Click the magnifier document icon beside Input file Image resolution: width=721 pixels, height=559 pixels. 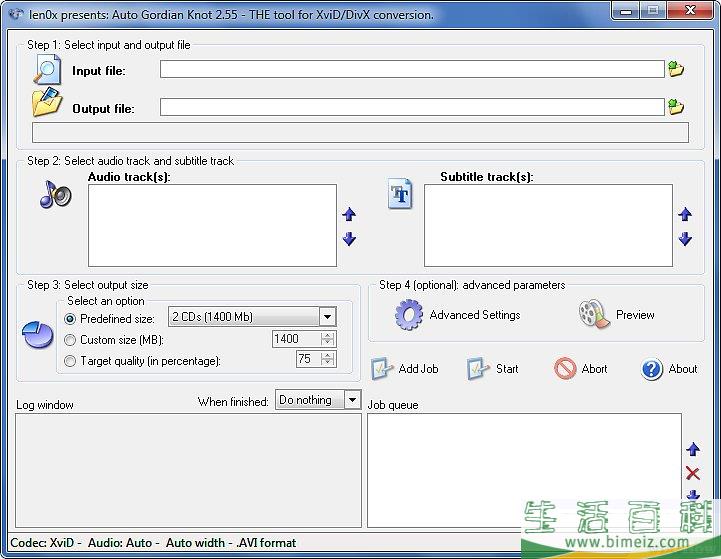[47, 70]
